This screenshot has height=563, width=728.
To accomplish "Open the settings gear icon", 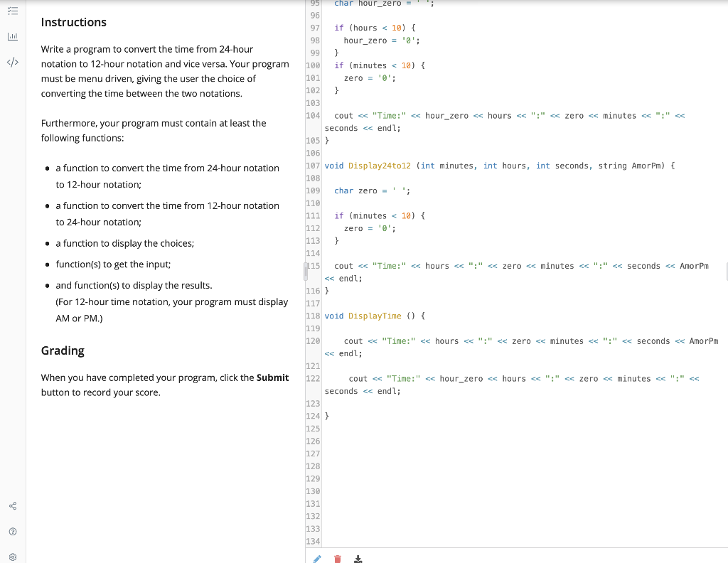I will [12, 557].
